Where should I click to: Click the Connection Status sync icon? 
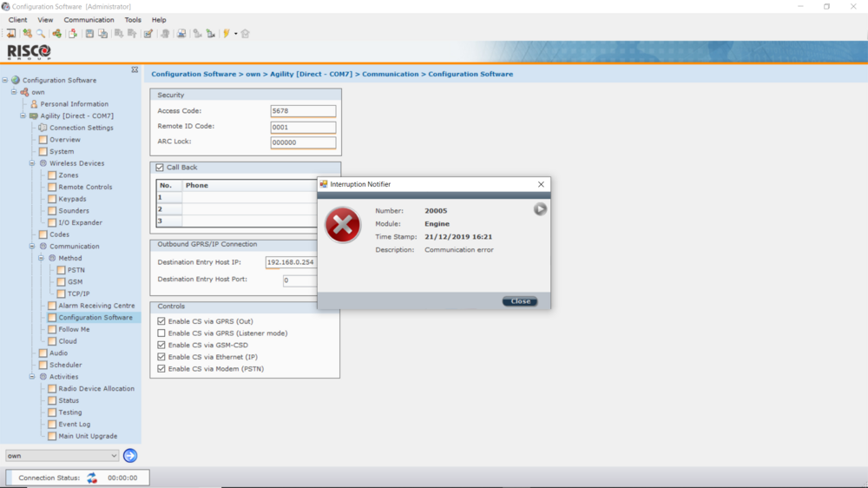(x=92, y=478)
